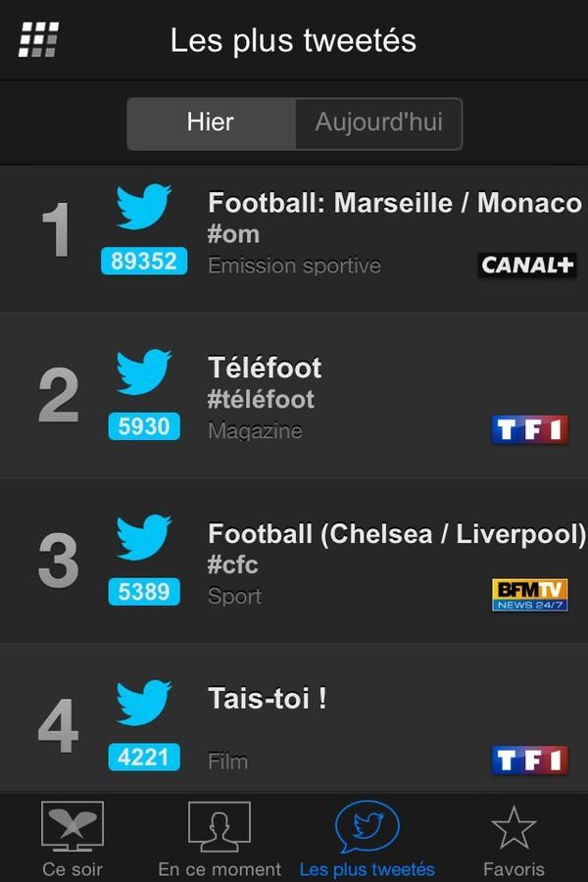
Task: Tap the Twitter bird for Chelsea / Liverpool
Action: coord(143,537)
